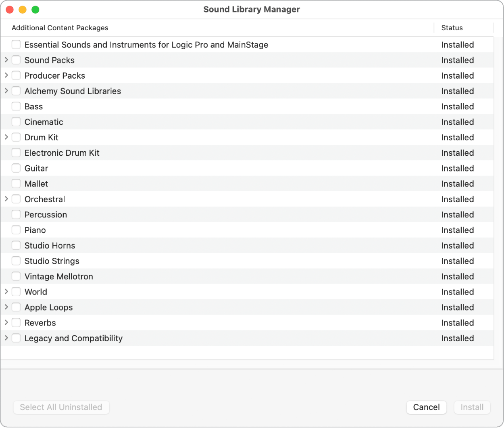Select the Studio Strings checkbox

tap(16, 261)
